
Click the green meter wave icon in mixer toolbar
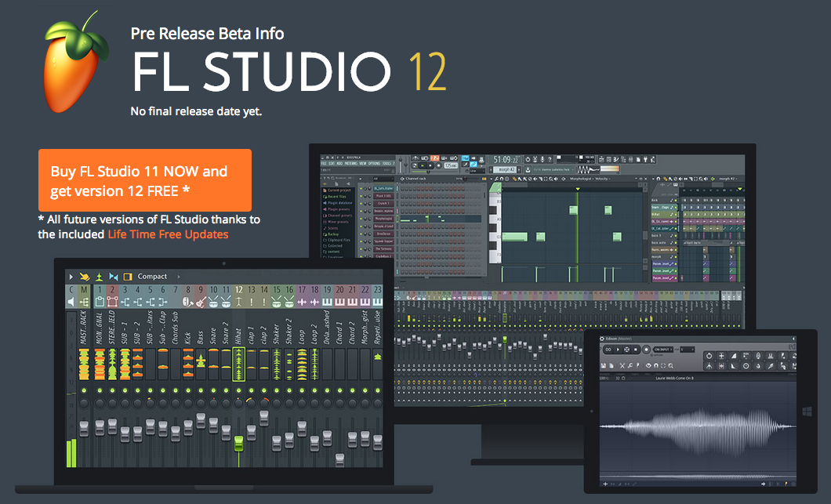coord(99,277)
